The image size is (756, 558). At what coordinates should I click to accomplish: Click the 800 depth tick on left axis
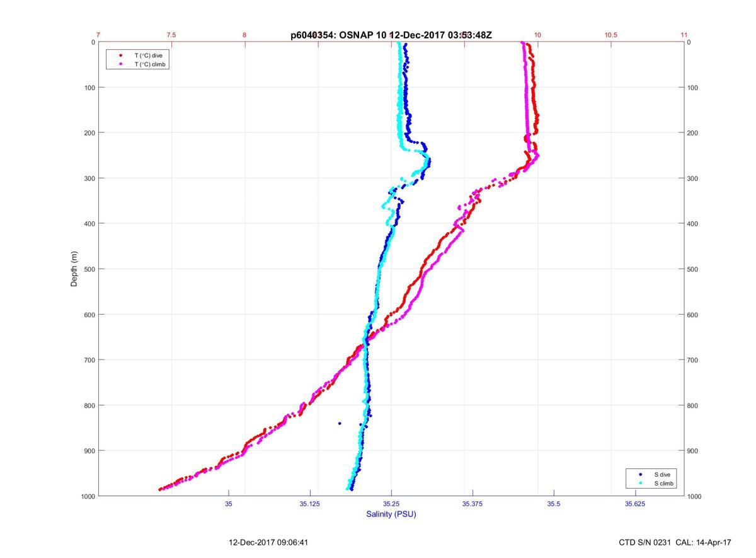[88, 405]
